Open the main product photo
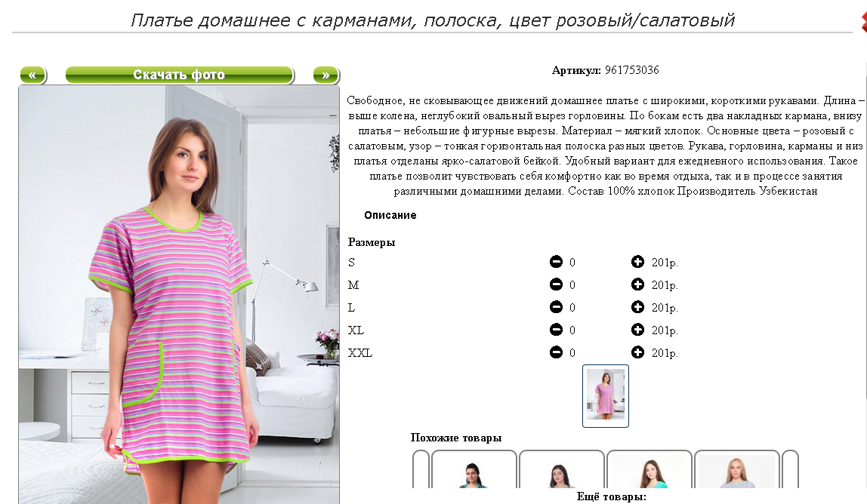The height and width of the screenshot is (504, 867). pos(179,294)
